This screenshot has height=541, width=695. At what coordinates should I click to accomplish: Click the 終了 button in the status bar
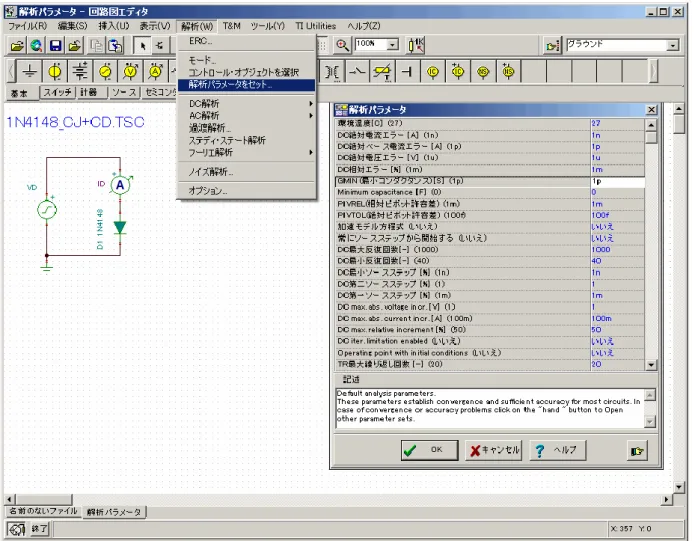39,529
